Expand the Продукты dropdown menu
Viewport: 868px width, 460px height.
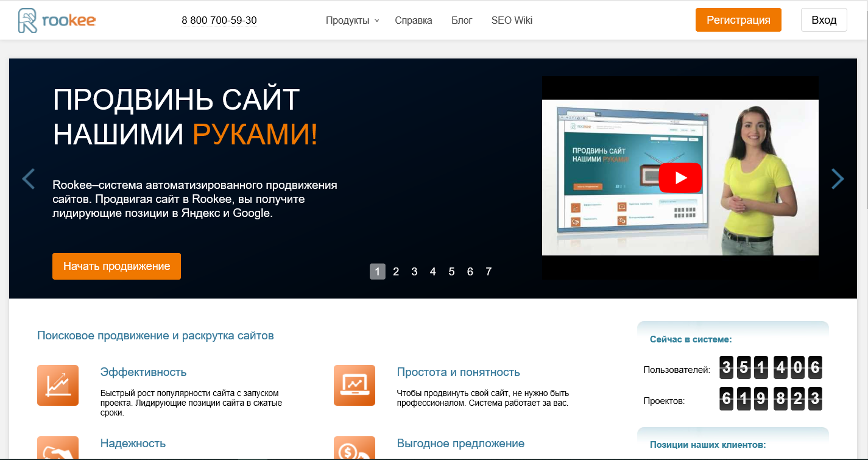click(x=352, y=20)
